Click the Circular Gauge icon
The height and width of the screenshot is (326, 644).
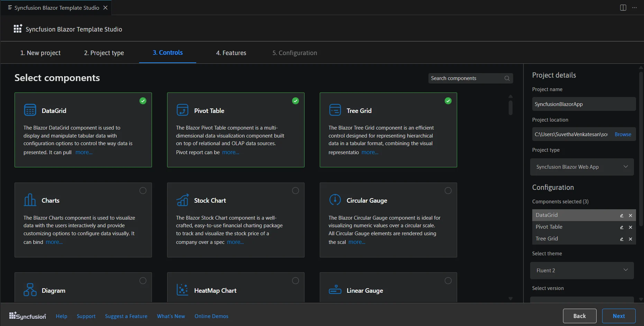coord(335,200)
